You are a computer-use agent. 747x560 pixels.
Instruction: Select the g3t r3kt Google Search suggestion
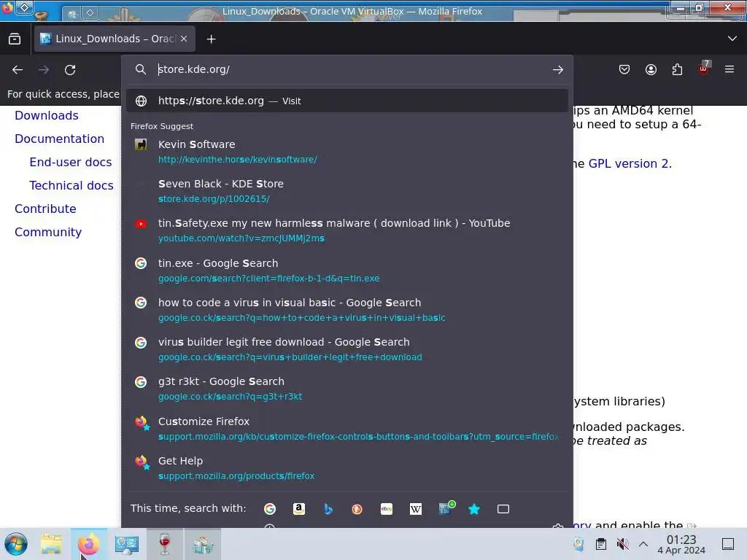point(347,389)
